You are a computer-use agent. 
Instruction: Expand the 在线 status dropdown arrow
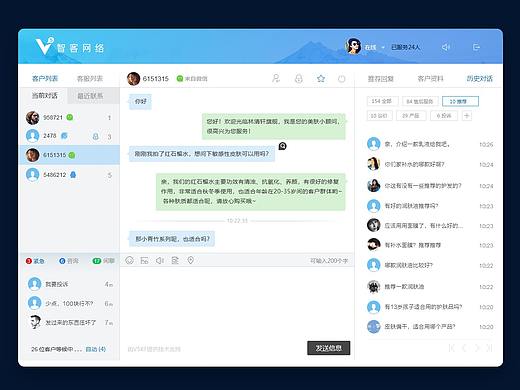coord(383,48)
